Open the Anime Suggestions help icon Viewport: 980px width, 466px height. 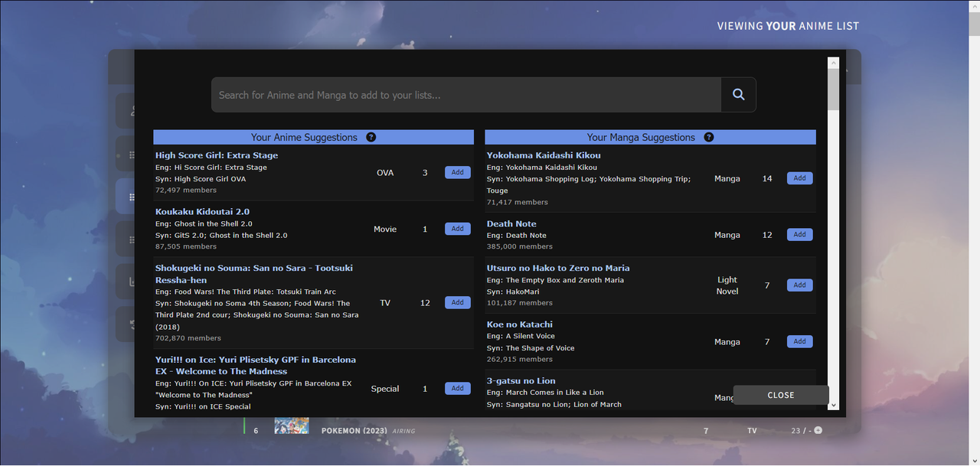click(371, 137)
